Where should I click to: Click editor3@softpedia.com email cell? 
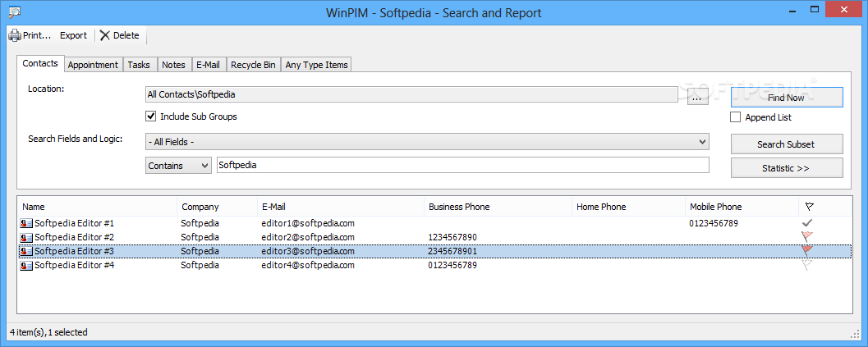(x=308, y=251)
